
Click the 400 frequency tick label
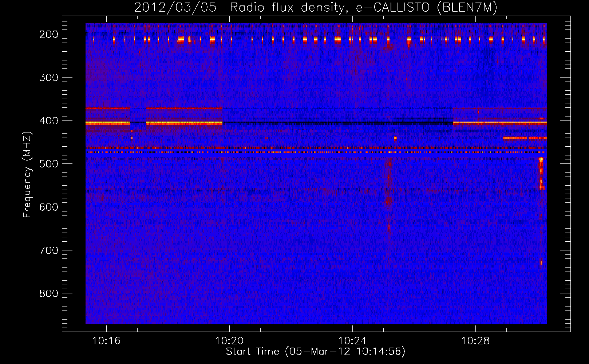(48, 121)
